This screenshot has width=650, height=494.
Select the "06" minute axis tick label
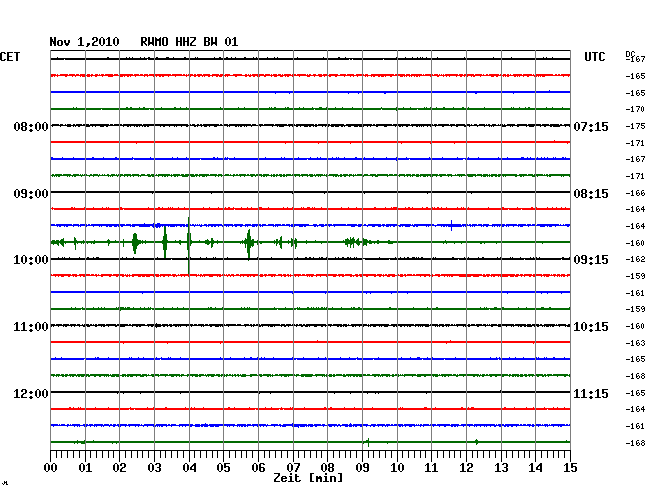point(258,467)
